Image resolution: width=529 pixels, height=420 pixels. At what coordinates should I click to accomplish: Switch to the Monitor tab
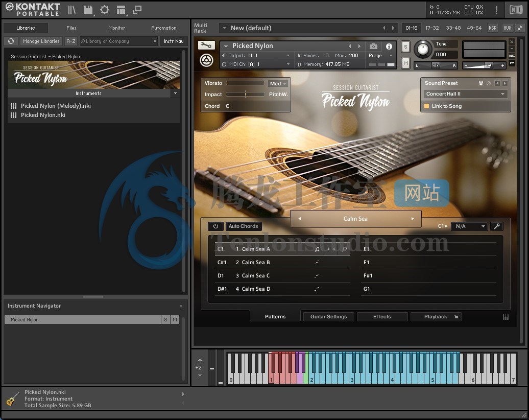[117, 28]
